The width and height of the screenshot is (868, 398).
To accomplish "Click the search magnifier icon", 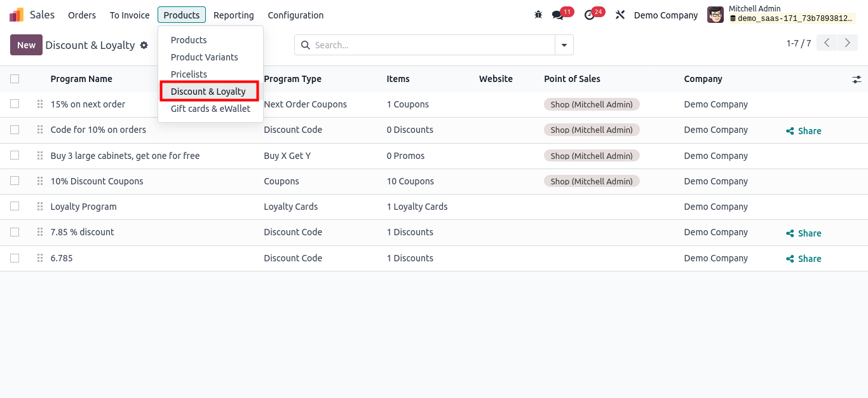I will (x=306, y=45).
